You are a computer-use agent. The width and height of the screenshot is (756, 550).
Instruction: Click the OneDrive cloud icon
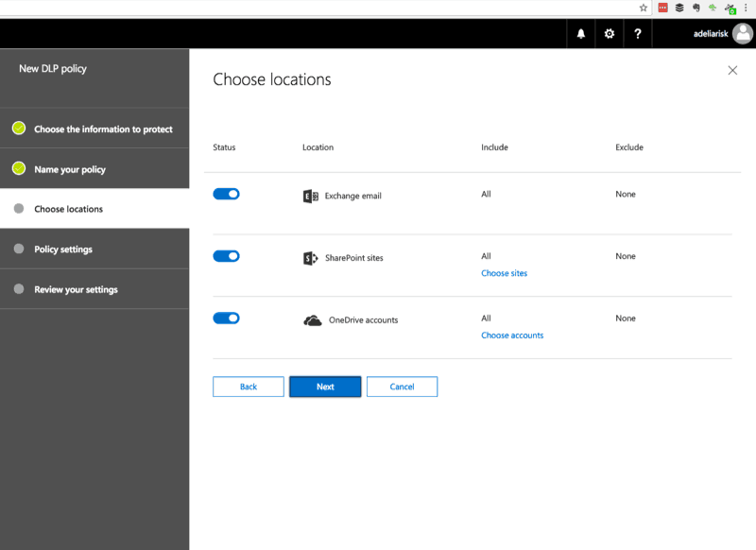(310, 318)
